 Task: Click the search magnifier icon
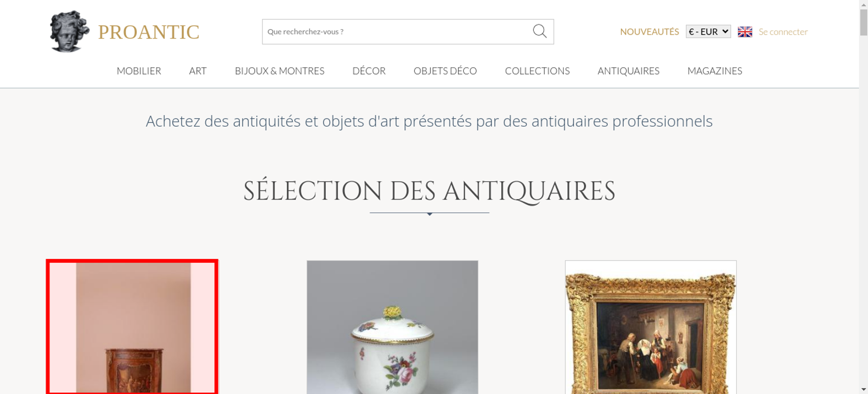[x=539, y=31]
